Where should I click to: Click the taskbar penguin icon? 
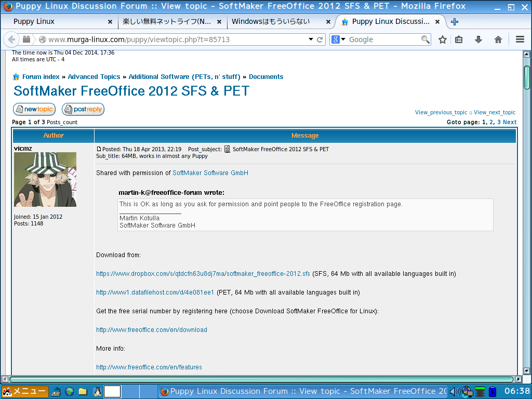(97, 392)
